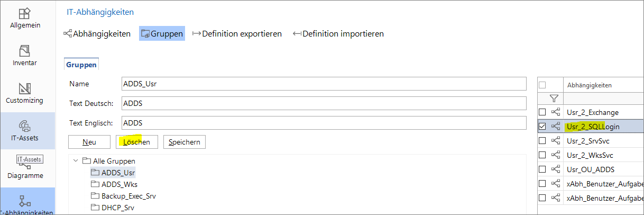This screenshot has height=215, width=644.
Task: Open the Allgemein sidebar section
Action: (x=25, y=19)
